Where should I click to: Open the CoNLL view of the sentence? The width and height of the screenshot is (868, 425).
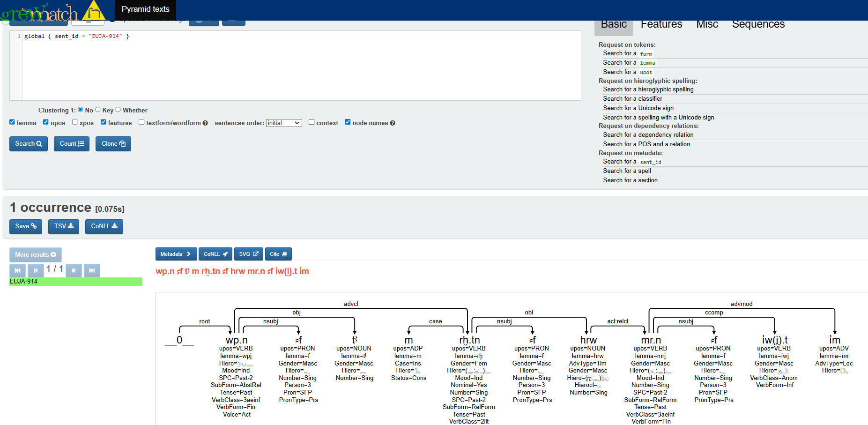coord(215,254)
